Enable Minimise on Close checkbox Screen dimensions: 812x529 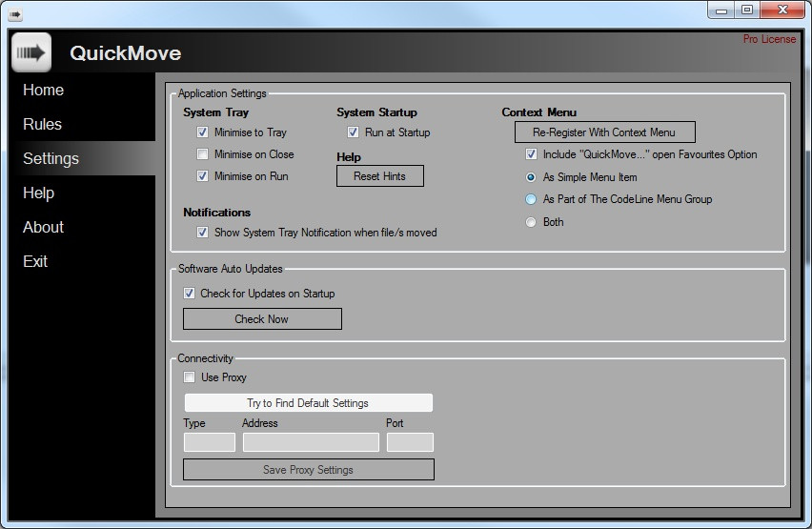point(202,153)
